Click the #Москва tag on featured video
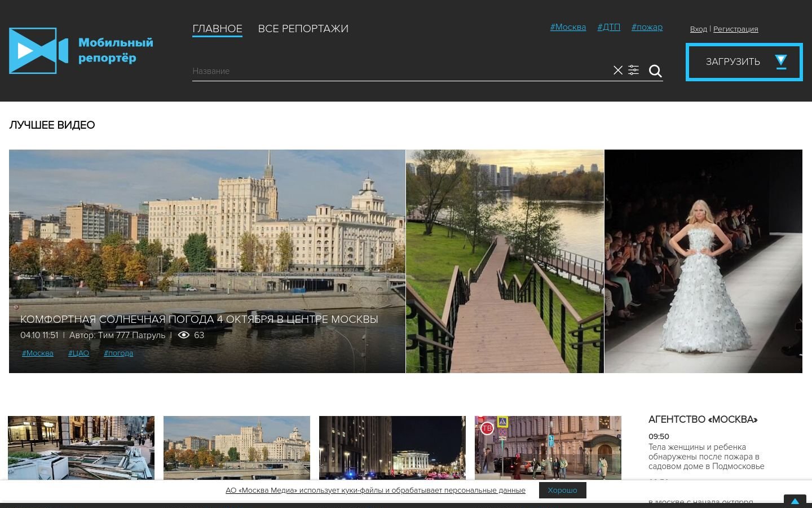 (x=38, y=353)
